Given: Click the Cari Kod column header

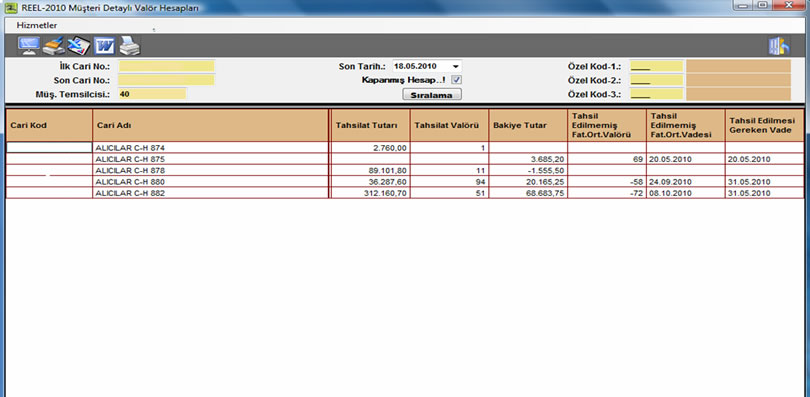Looking at the screenshot, I should coord(49,125).
